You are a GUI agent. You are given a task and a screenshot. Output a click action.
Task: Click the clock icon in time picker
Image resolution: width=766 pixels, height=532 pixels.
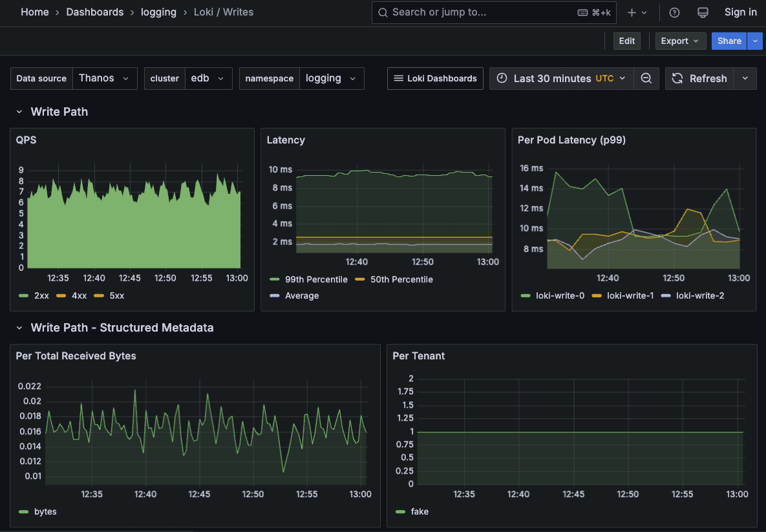[502, 78]
